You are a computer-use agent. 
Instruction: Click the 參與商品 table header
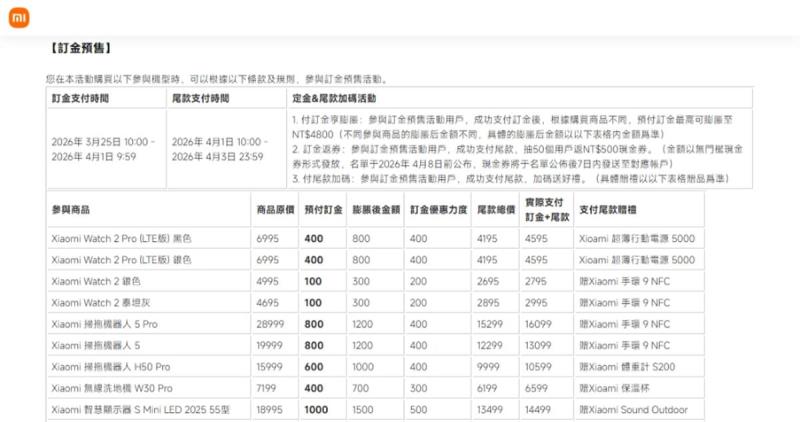point(70,210)
